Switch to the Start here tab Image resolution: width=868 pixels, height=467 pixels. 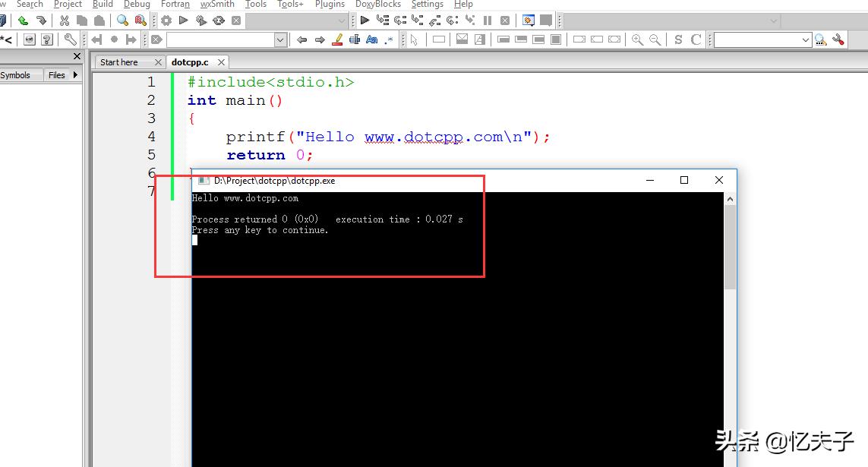118,62
